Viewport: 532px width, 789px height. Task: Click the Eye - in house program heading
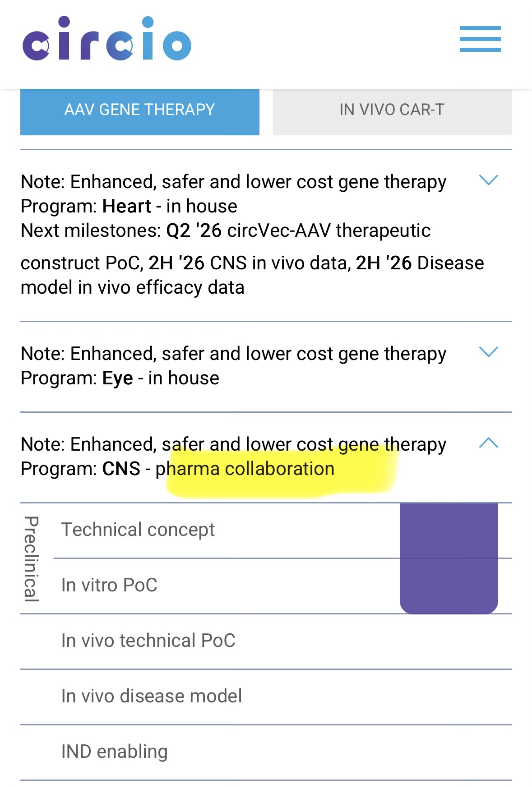click(120, 378)
